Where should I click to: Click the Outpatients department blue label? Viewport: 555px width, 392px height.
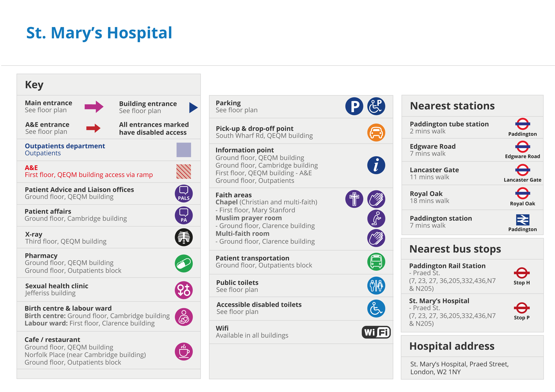coord(65,146)
